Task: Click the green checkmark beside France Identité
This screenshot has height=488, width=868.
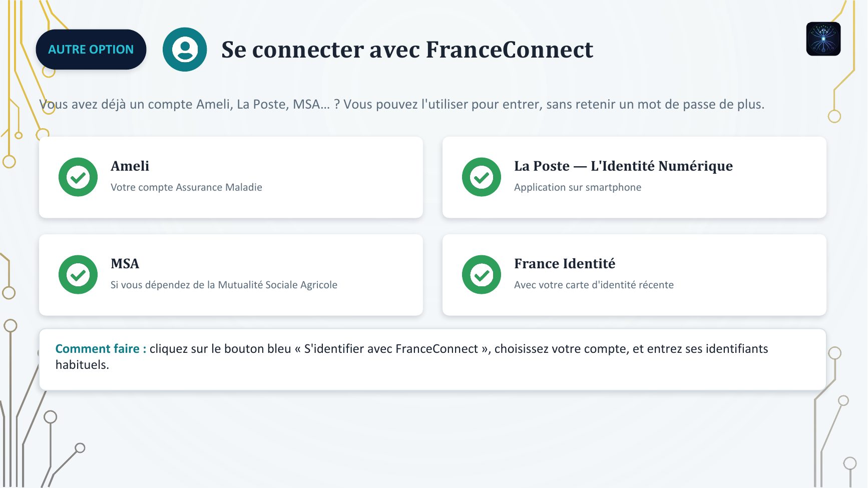Action: pyautogui.click(x=482, y=275)
